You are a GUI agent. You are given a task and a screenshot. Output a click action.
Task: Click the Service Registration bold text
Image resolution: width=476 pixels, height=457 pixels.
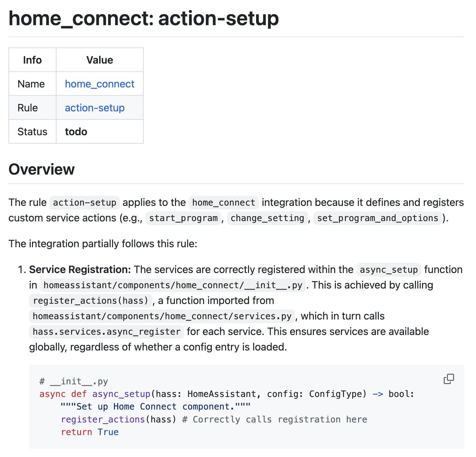[80, 269]
